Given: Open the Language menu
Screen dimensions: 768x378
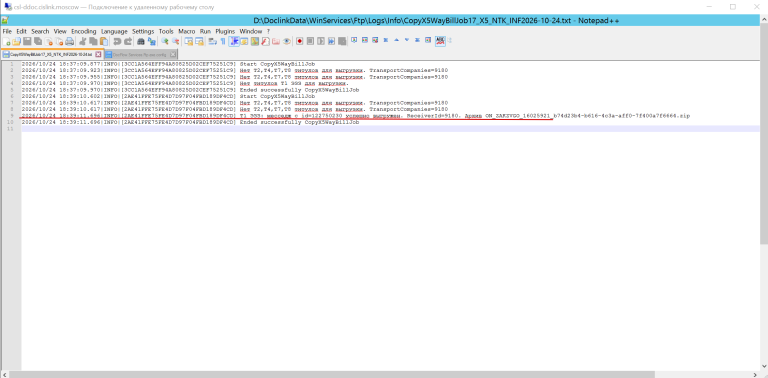Looking at the screenshot, I should (x=114, y=31).
